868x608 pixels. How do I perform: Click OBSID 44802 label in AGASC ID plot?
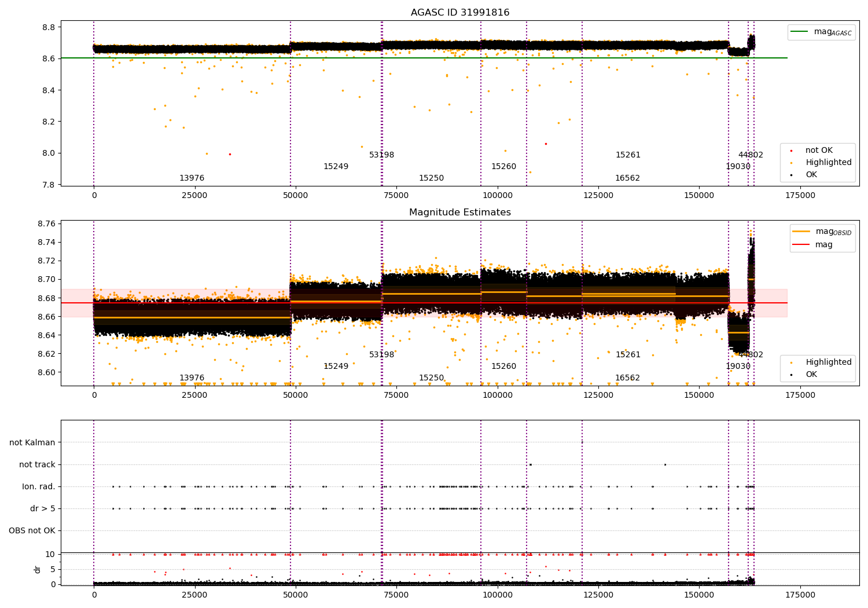pos(751,155)
